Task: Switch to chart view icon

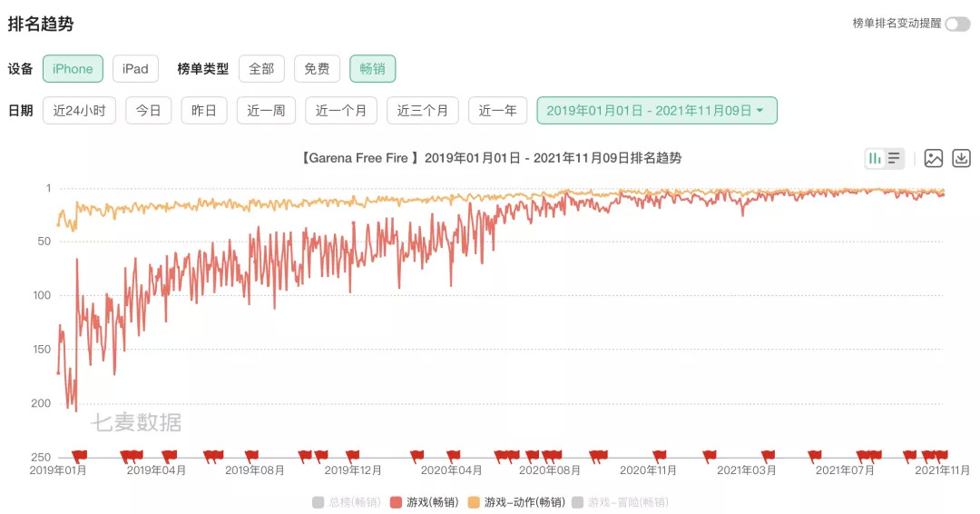Action: pos(875,159)
